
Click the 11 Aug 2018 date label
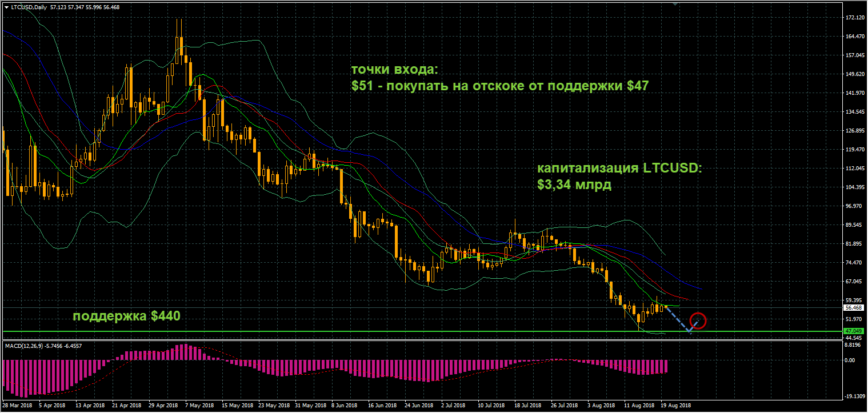[x=639, y=406]
